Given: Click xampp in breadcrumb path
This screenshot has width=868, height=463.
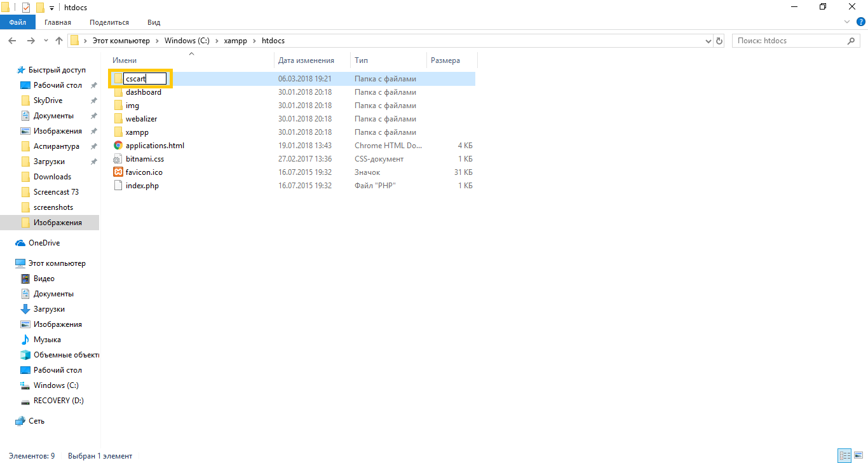Looking at the screenshot, I should click(235, 41).
